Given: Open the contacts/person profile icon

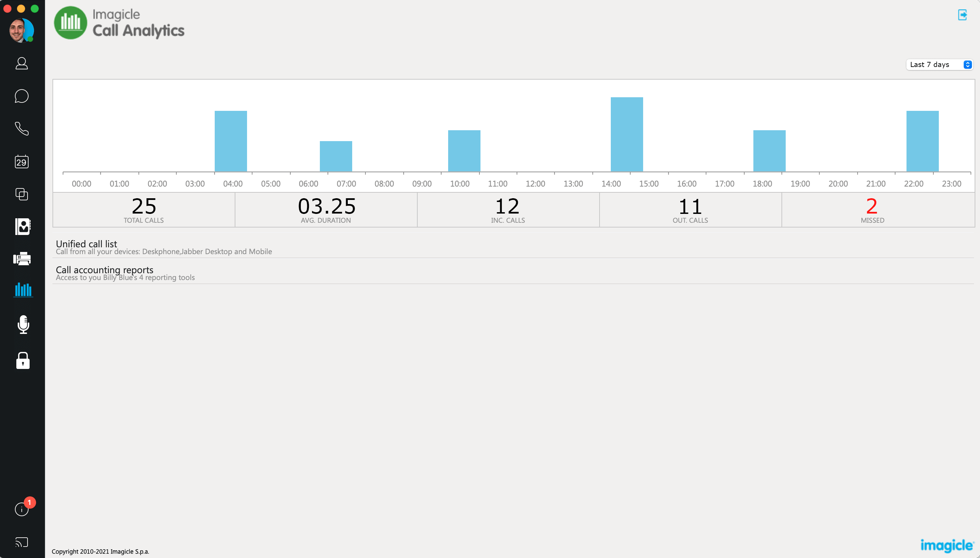Looking at the screenshot, I should (22, 63).
